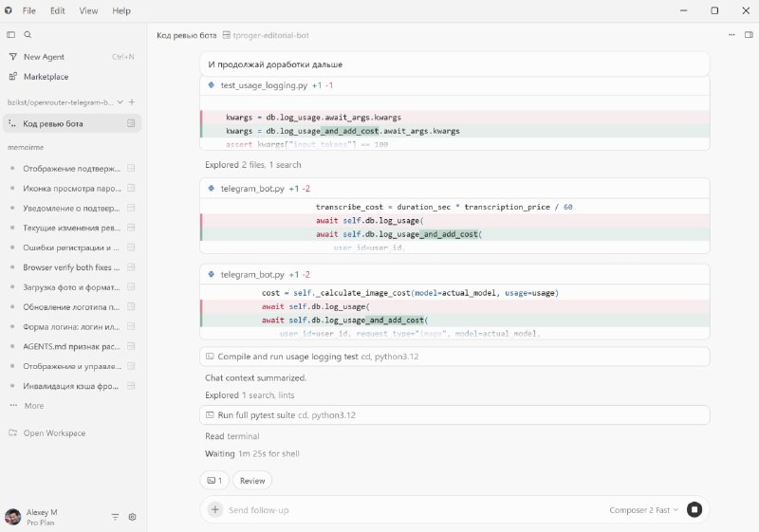Select the 'Код ревью бота' agent in sidebar

tap(72, 123)
